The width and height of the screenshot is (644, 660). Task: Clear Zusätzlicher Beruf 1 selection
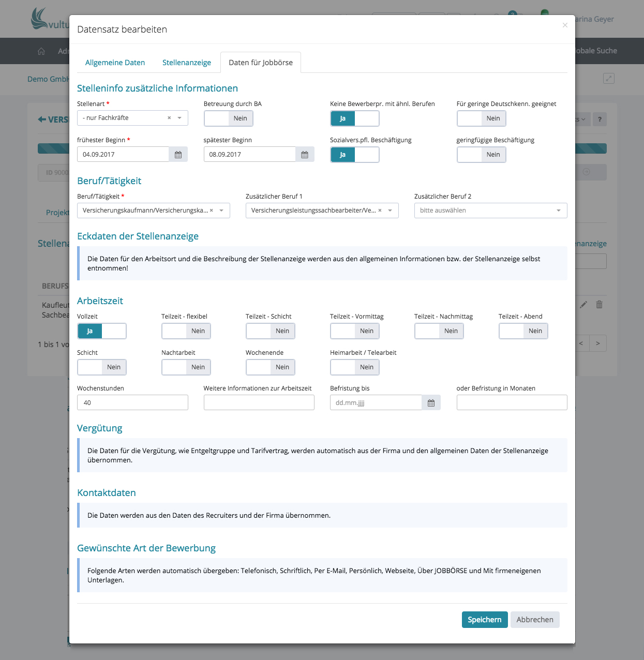(380, 211)
